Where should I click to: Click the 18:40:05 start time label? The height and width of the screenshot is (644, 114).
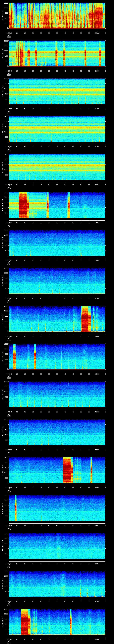(x=9, y=336)
